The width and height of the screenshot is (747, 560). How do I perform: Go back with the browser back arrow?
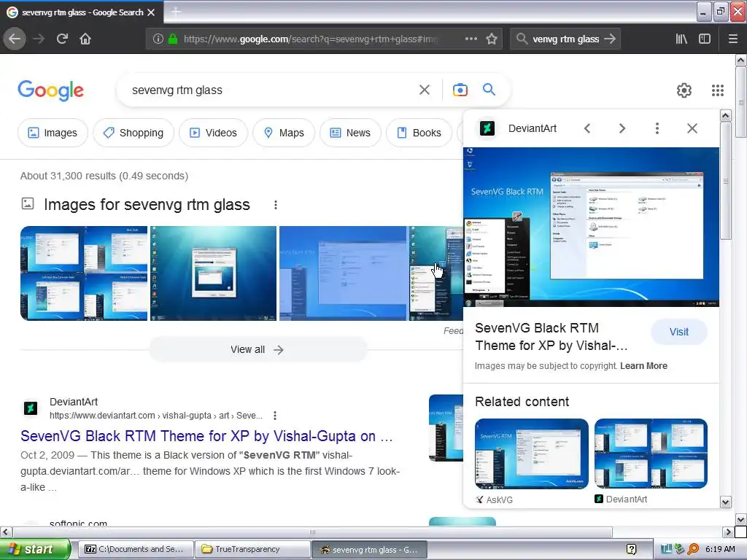click(x=15, y=39)
